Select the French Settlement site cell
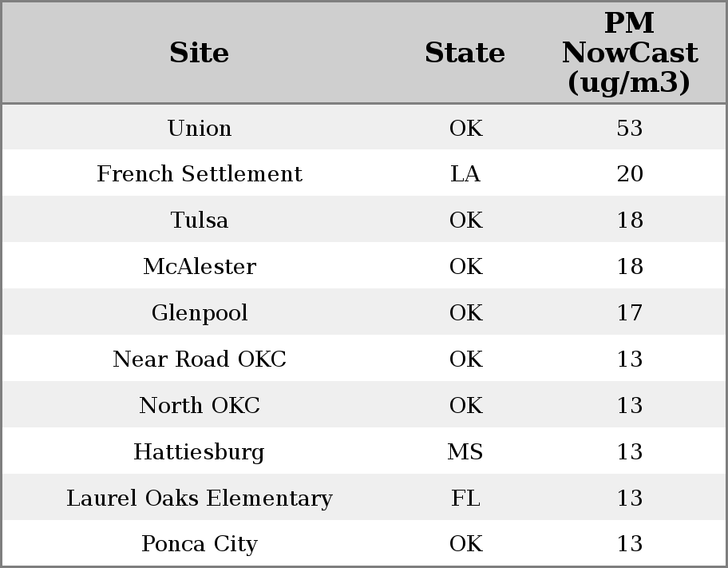 [200, 174]
